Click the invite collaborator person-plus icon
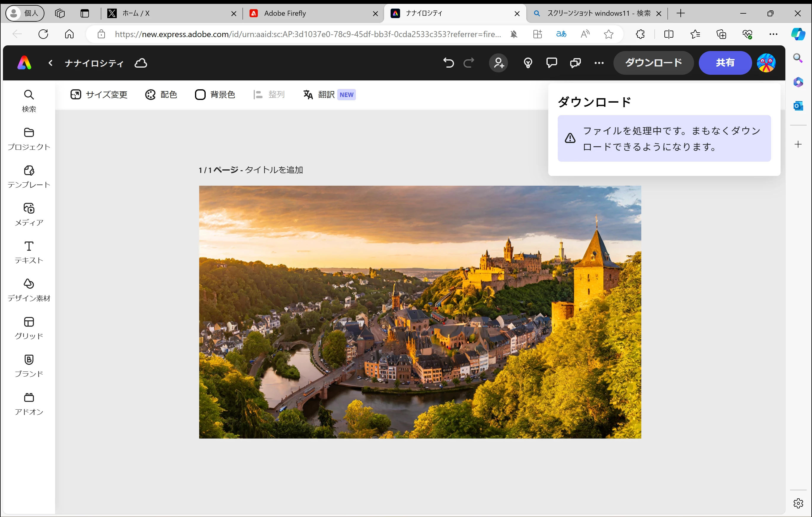The width and height of the screenshot is (812, 517). 498,63
